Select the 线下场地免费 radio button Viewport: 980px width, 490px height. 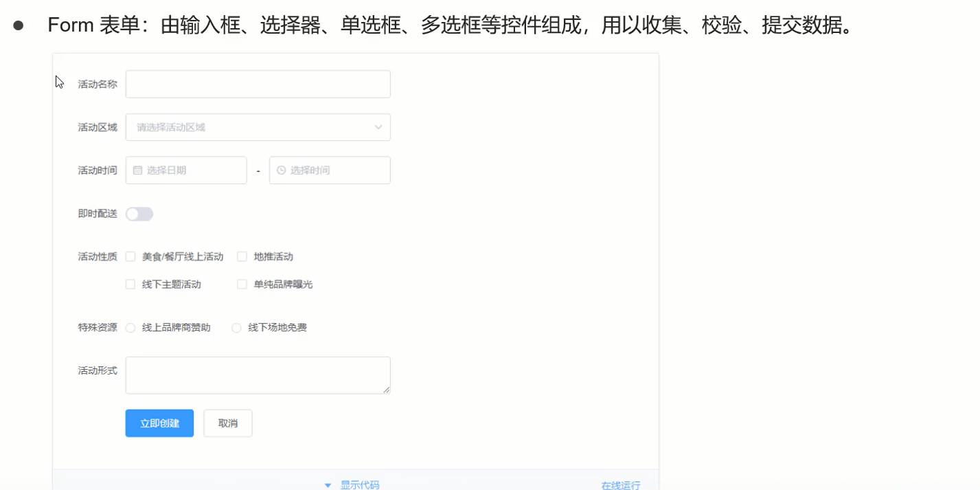click(236, 327)
